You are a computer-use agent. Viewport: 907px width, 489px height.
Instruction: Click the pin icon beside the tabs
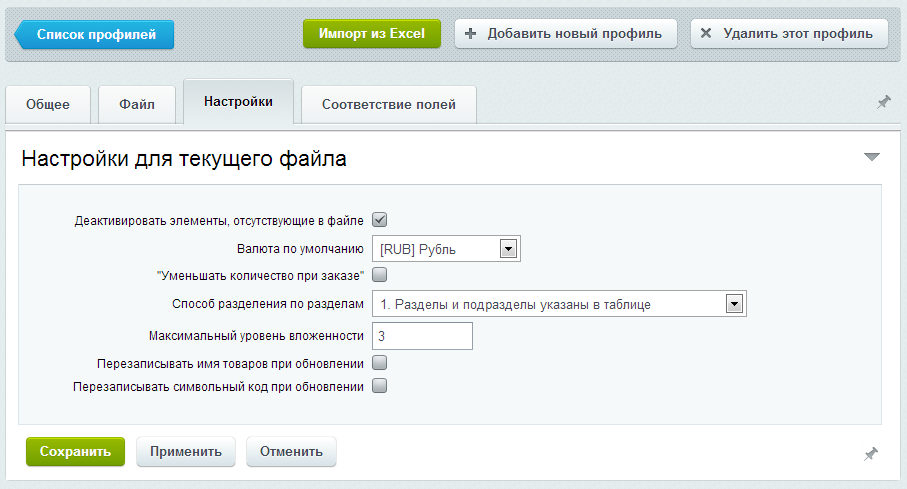[883, 103]
